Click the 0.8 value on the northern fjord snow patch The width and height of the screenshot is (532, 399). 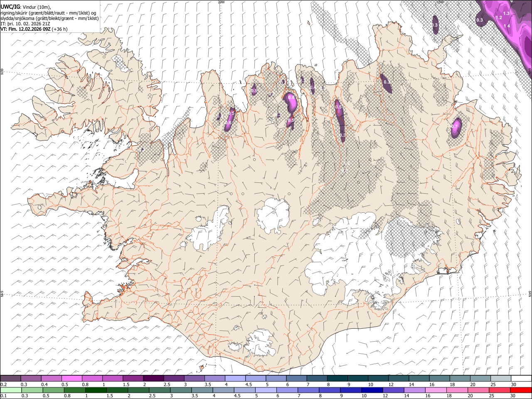[x=291, y=97]
